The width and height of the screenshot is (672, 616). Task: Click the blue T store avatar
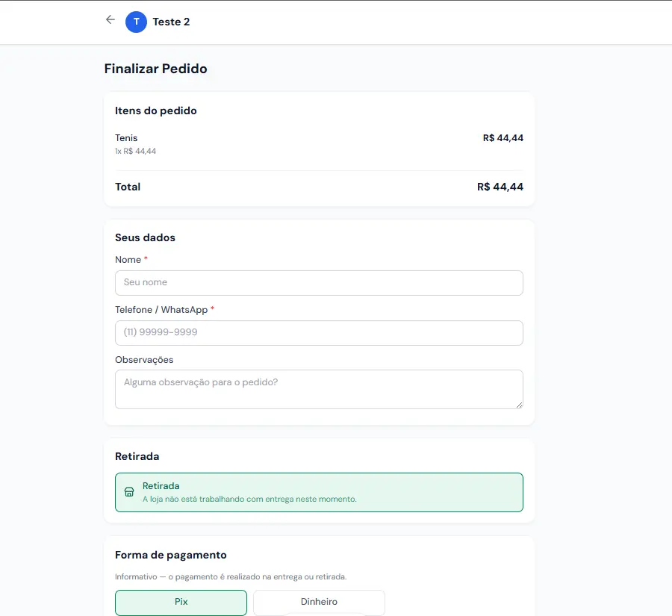click(137, 22)
